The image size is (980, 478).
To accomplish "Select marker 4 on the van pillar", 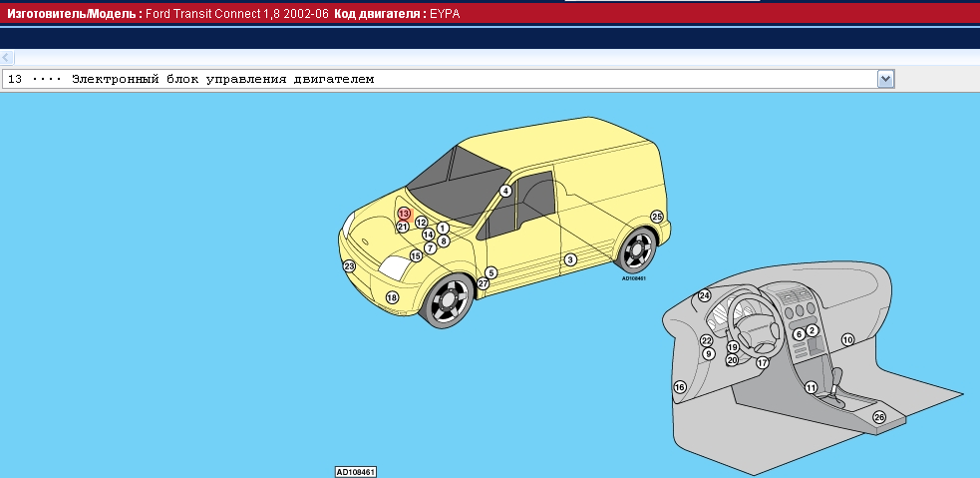I will [505, 191].
